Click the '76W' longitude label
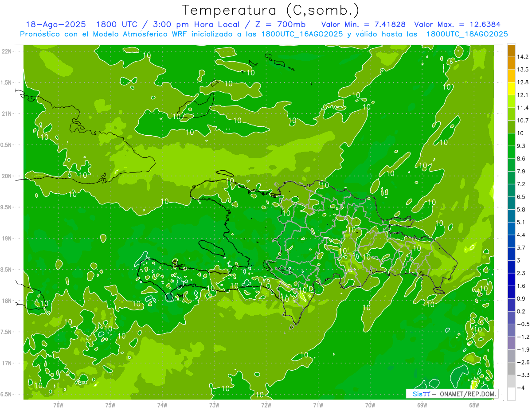 coord(58,405)
